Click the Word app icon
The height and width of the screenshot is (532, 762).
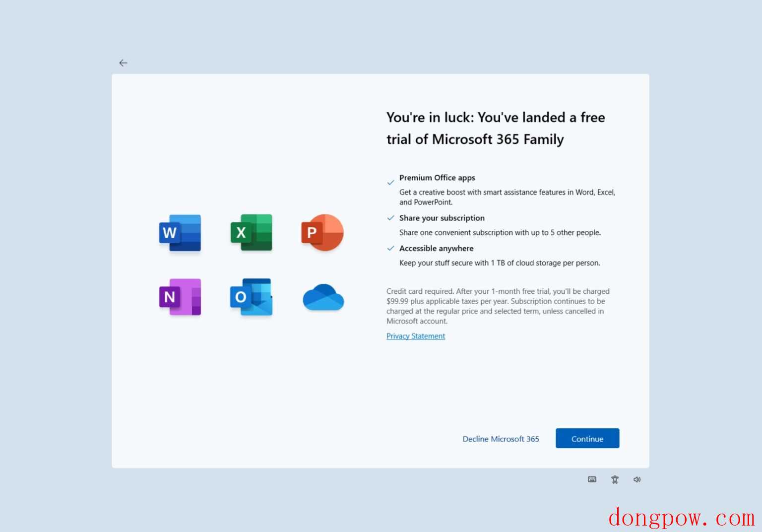(180, 233)
